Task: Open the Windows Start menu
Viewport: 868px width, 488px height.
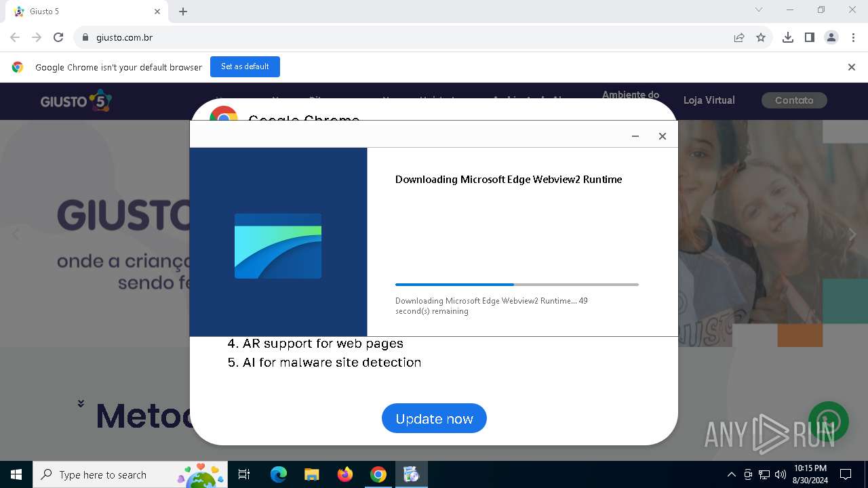Action: click(16, 474)
